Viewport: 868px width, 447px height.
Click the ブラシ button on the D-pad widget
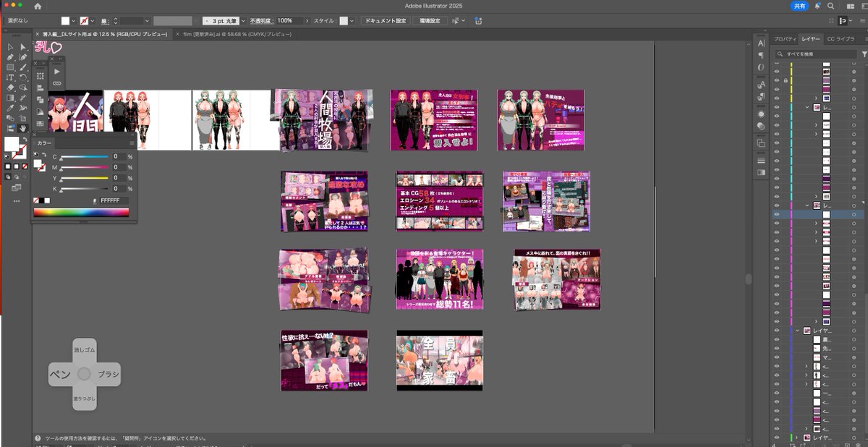pyautogui.click(x=108, y=374)
